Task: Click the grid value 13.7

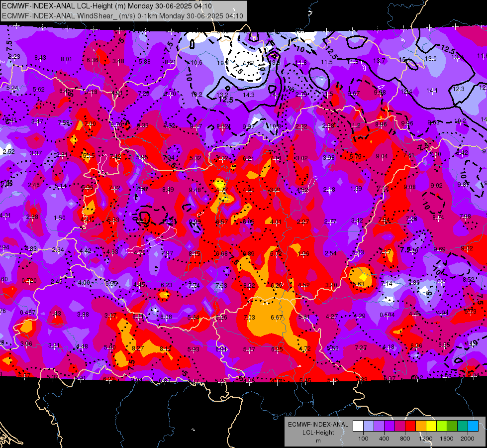Action: click(x=379, y=61)
